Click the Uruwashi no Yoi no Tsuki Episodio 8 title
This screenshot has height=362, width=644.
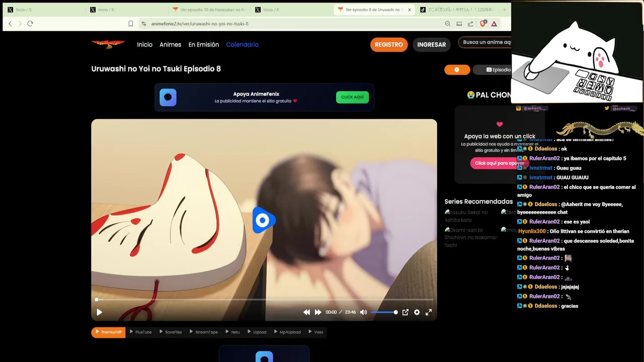156,69
